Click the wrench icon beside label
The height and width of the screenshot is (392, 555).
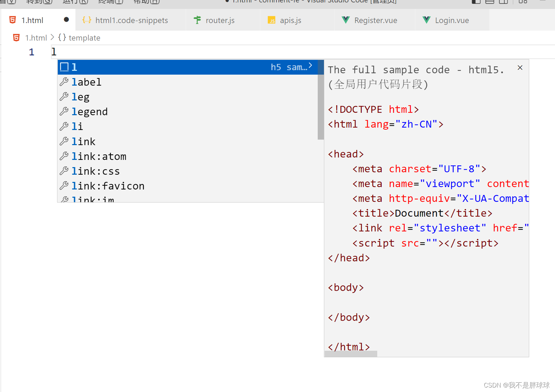(64, 82)
